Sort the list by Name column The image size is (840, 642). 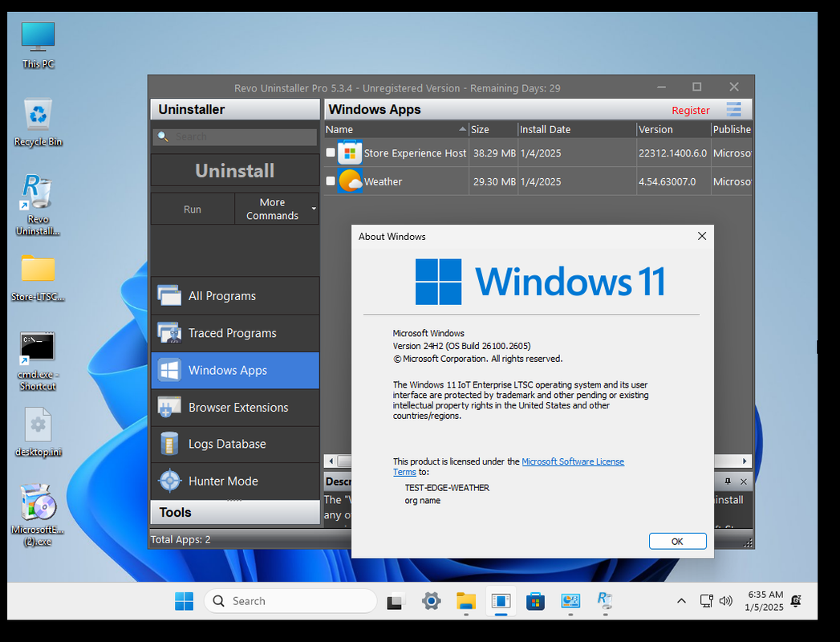click(396, 129)
